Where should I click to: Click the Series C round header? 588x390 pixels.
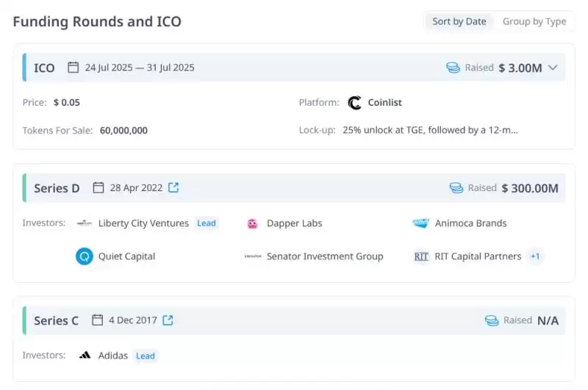click(x=56, y=321)
